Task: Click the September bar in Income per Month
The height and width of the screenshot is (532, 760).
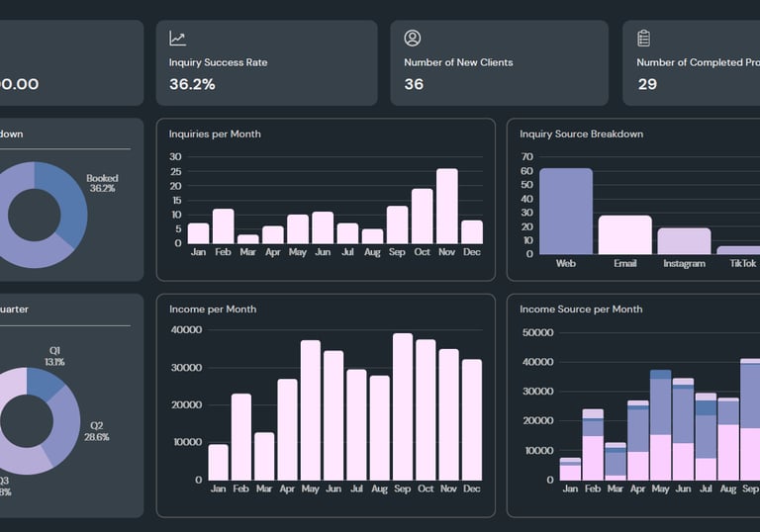Action: (x=403, y=406)
